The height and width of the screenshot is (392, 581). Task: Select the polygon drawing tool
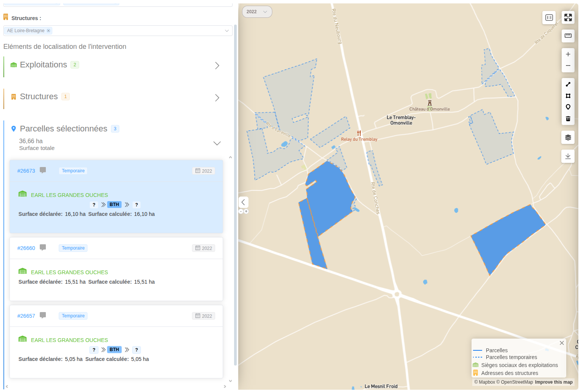pos(568,95)
